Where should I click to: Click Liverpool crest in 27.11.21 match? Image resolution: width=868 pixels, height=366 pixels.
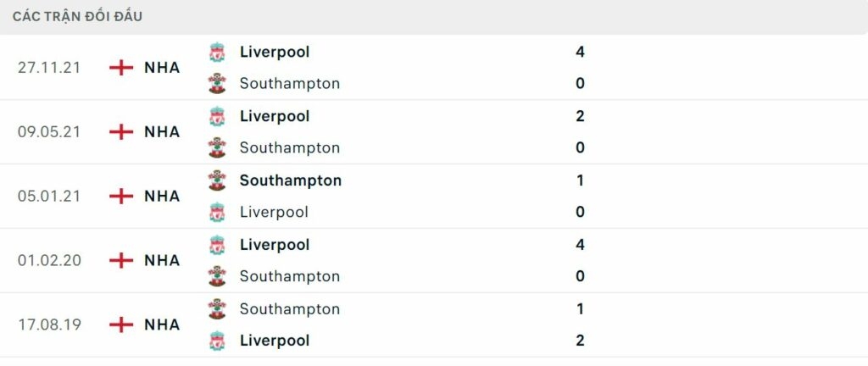coord(218,52)
